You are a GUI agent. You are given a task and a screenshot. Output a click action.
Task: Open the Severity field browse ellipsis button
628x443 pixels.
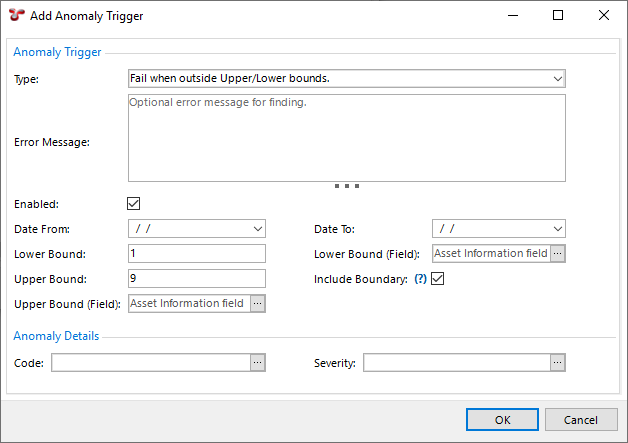pyautogui.click(x=558, y=363)
